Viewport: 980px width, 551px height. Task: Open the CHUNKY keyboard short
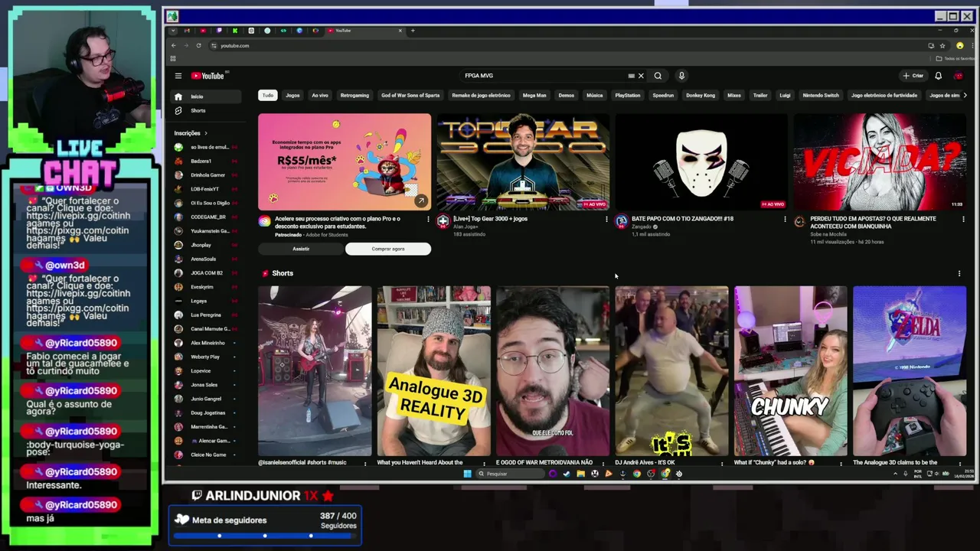(x=791, y=371)
